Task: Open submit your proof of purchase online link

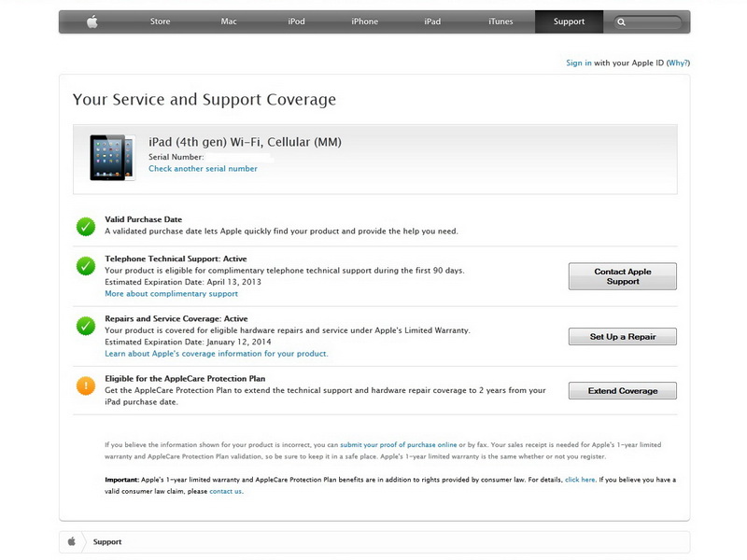Action: tap(399, 445)
